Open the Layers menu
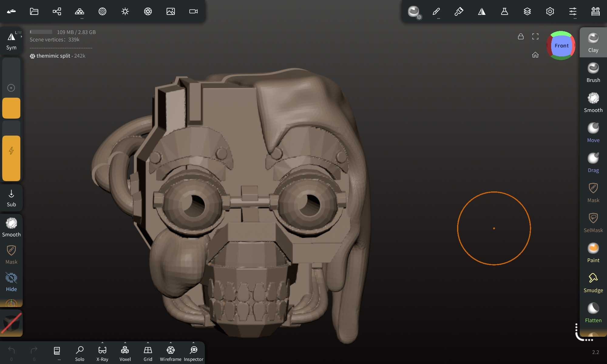 point(527,12)
